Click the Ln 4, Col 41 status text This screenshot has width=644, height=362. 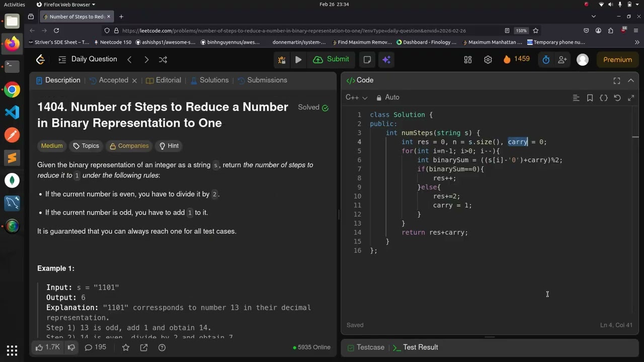click(x=616, y=325)
